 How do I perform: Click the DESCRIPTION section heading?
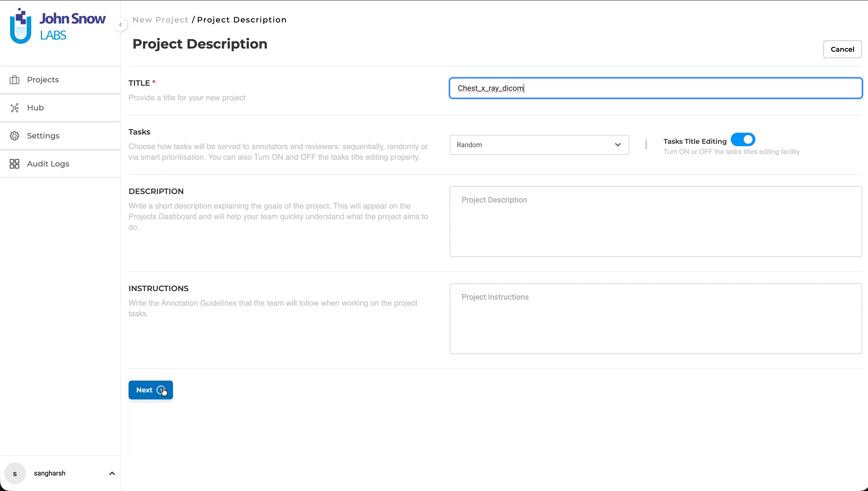coord(156,191)
